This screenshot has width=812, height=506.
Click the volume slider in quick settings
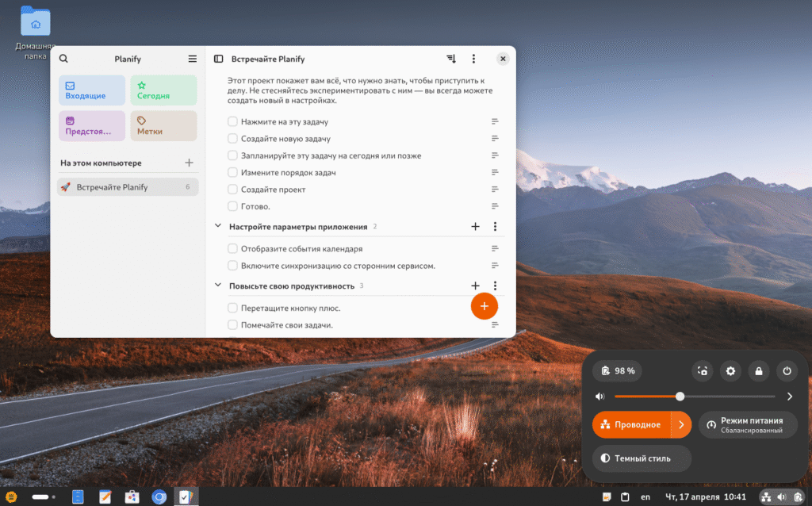[x=694, y=397]
